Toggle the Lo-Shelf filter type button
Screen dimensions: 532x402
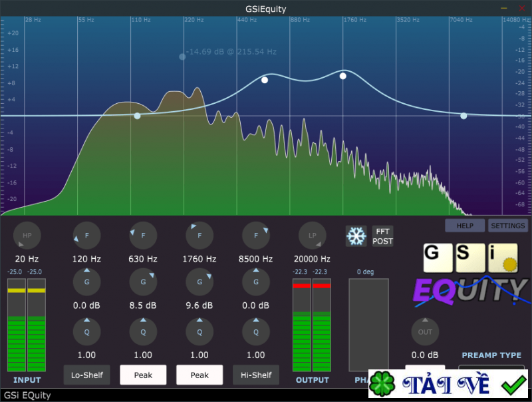tap(86, 375)
